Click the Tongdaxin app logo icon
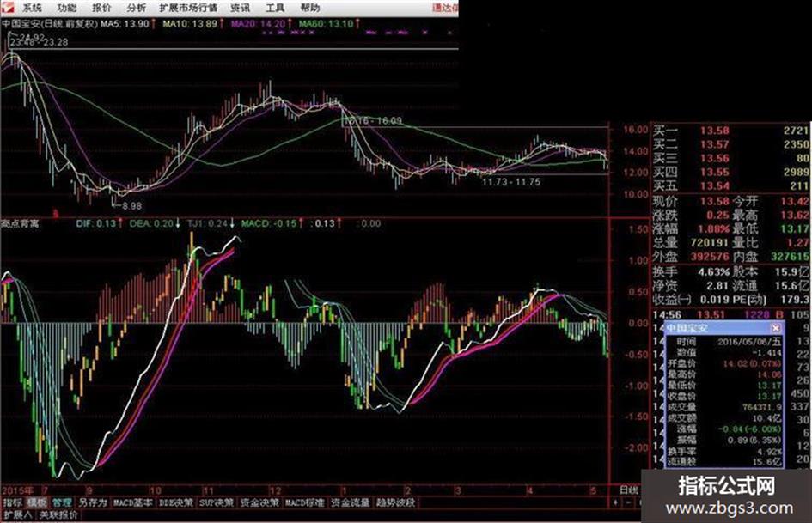 [9, 7]
